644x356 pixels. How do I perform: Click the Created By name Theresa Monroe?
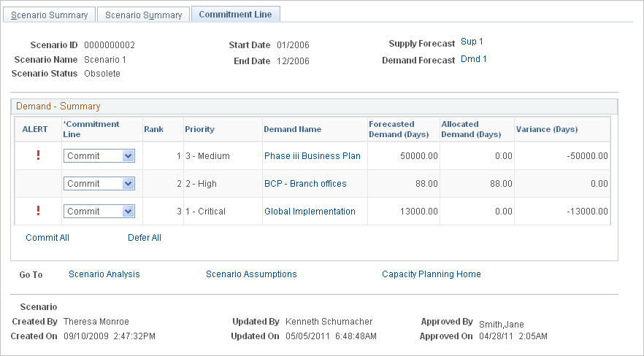tap(96, 322)
